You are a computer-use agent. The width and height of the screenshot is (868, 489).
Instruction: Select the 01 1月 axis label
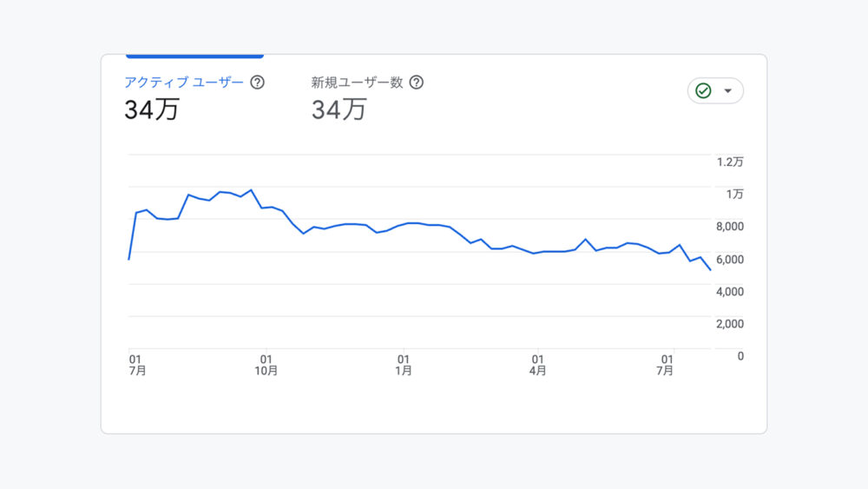click(404, 365)
